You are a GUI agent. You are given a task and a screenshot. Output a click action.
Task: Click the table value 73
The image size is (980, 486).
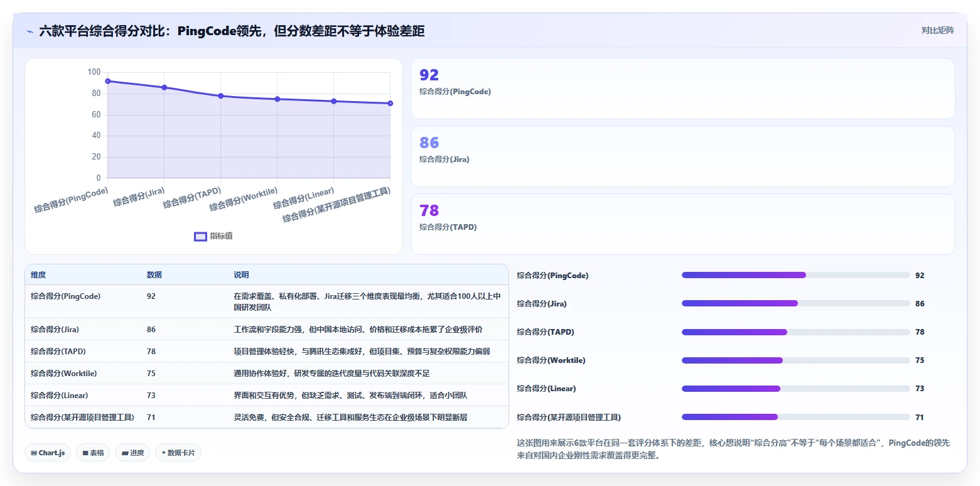[x=151, y=395]
